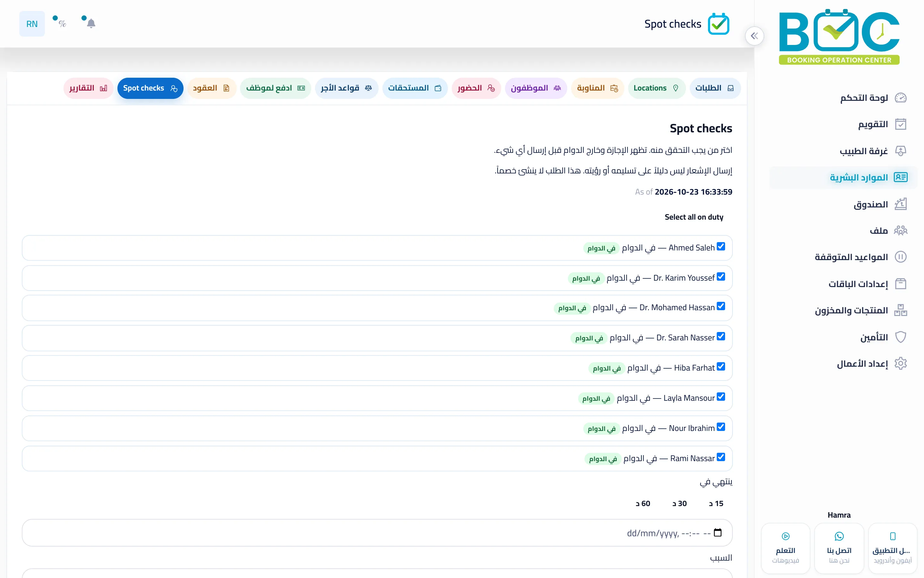Viewport: 924px width, 578px height.
Task: Switch to the ادفع لموظف tab
Action: click(x=275, y=88)
